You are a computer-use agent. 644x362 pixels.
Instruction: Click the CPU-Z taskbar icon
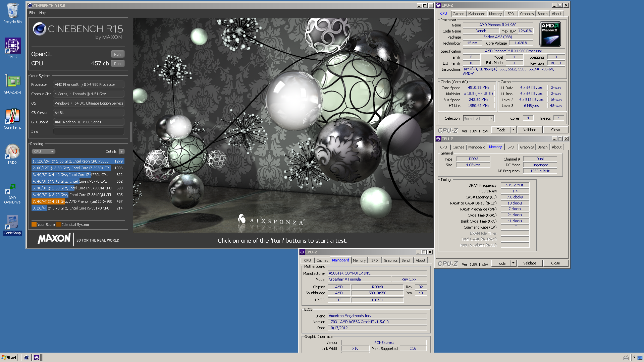[x=37, y=358]
